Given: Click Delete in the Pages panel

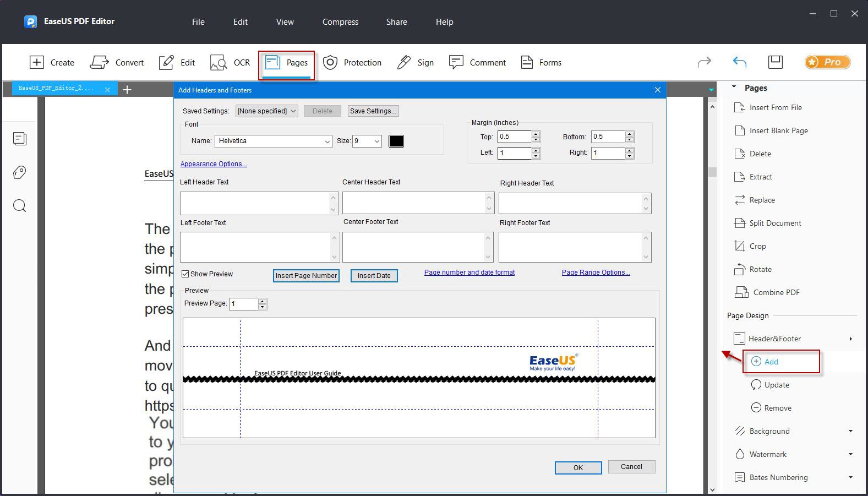Looking at the screenshot, I should point(752,154).
